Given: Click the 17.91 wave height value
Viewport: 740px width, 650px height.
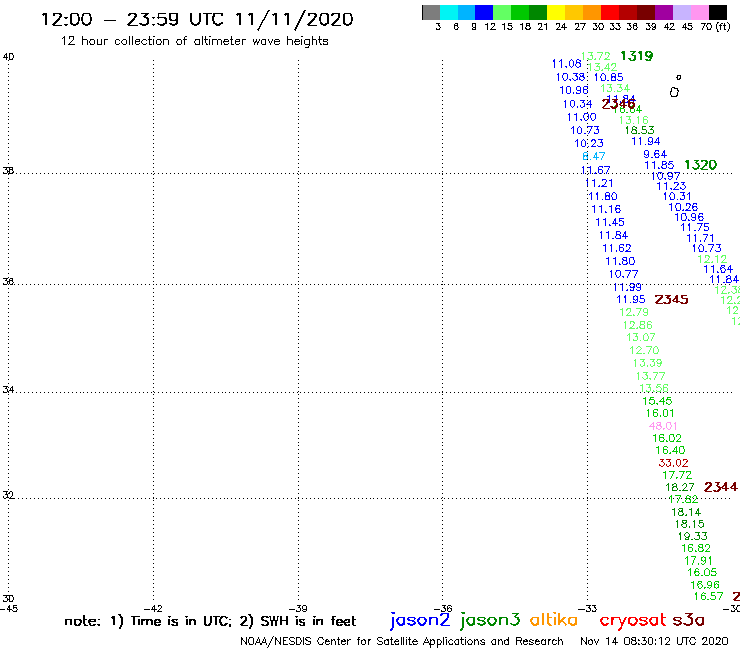Looking at the screenshot, I should [x=698, y=560].
